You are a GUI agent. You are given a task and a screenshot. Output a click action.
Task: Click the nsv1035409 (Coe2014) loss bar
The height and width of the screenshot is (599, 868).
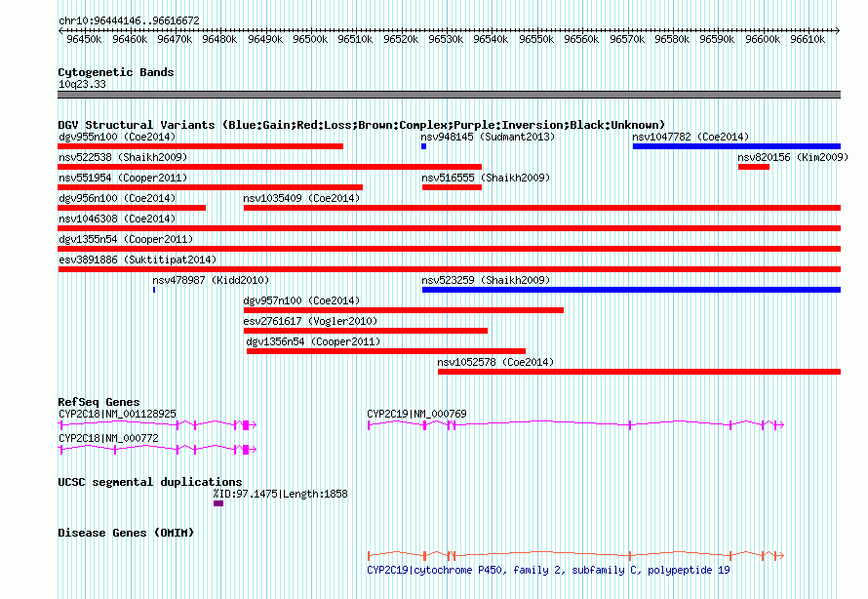point(542,208)
